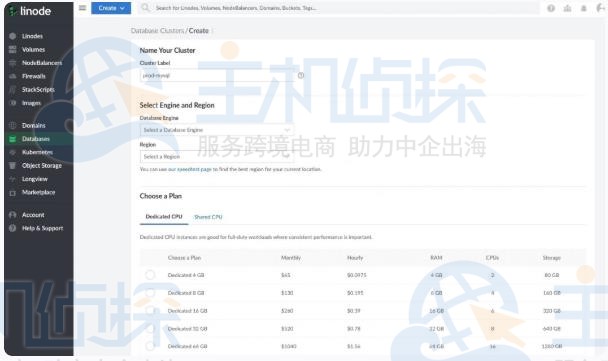Click the Help & Support icon
The width and height of the screenshot is (608, 361).
(12, 228)
